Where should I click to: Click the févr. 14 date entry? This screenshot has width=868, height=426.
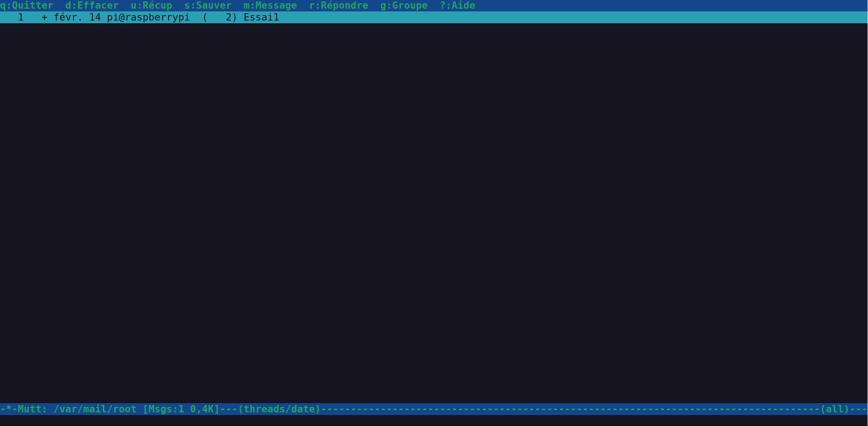point(77,17)
